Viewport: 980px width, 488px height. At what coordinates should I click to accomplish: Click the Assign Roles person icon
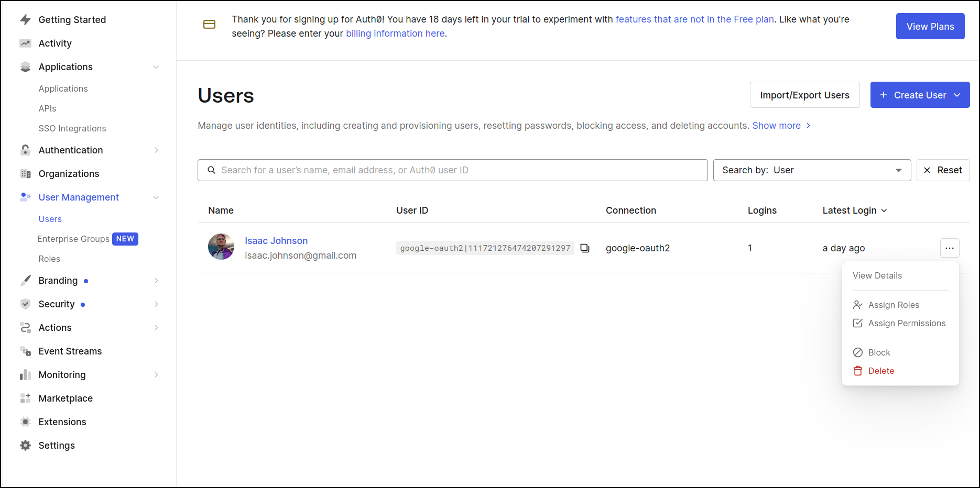click(858, 305)
